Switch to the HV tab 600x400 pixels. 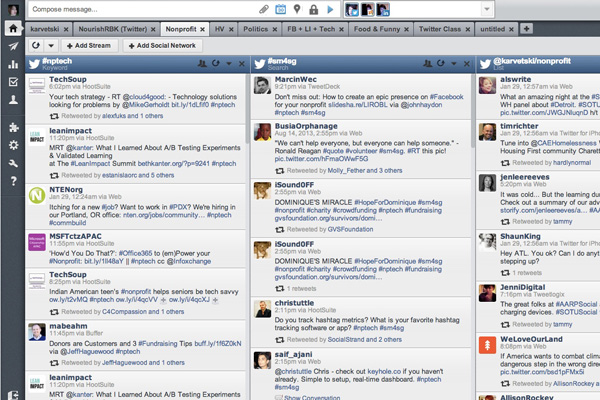point(220,29)
